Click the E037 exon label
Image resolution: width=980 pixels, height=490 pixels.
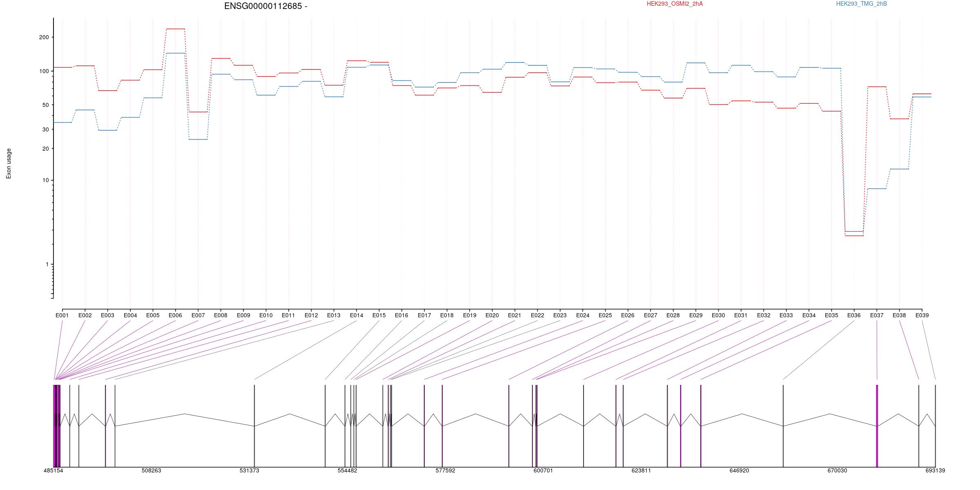(877, 315)
